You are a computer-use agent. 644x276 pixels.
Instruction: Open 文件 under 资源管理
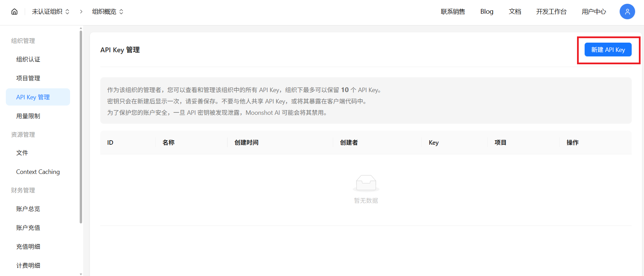(38, 153)
